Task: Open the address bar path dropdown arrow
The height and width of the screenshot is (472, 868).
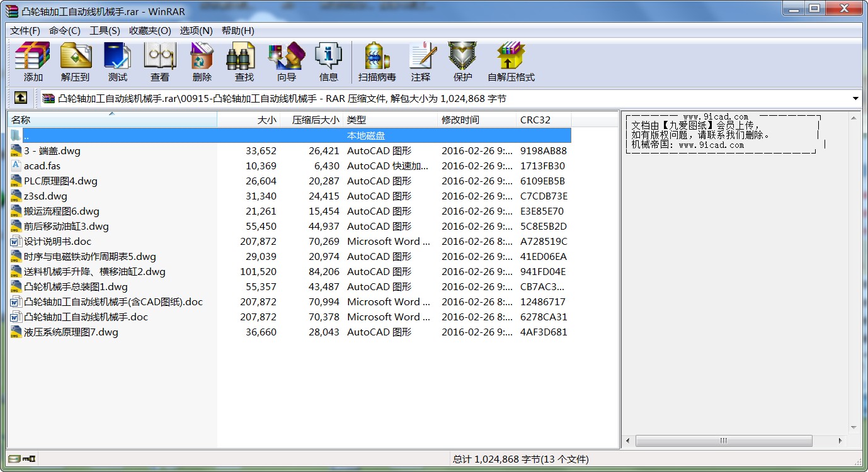Action: point(855,99)
